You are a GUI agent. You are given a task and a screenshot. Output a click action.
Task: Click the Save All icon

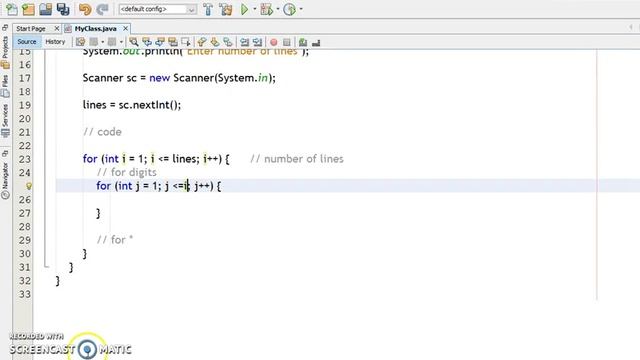[x=63, y=9]
